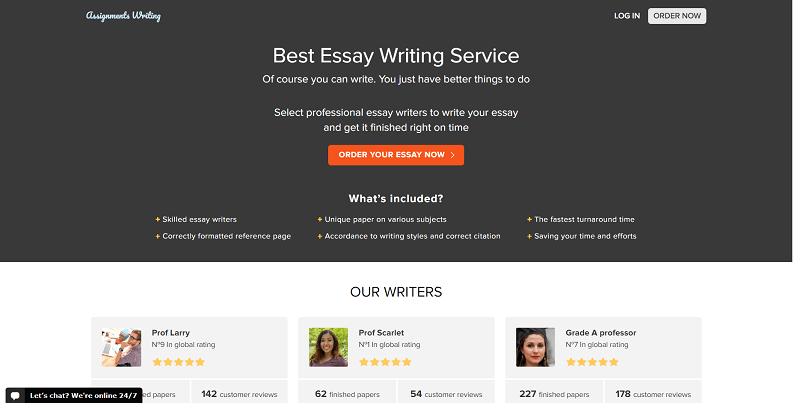Click Prof Scarlet's star rating
The width and height of the screenshot is (800, 403).
coord(385,362)
